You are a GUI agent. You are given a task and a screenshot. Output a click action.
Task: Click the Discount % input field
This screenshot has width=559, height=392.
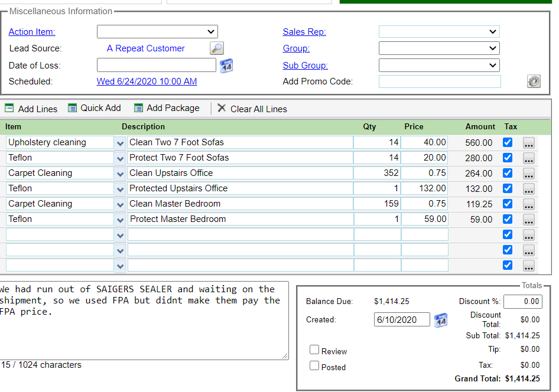[x=522, y=301]
